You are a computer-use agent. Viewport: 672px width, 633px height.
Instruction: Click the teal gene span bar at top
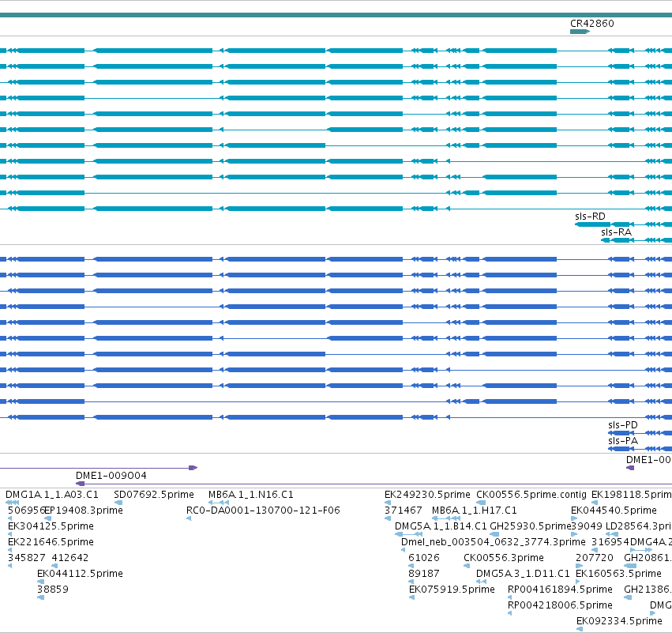tap(336, 15)
